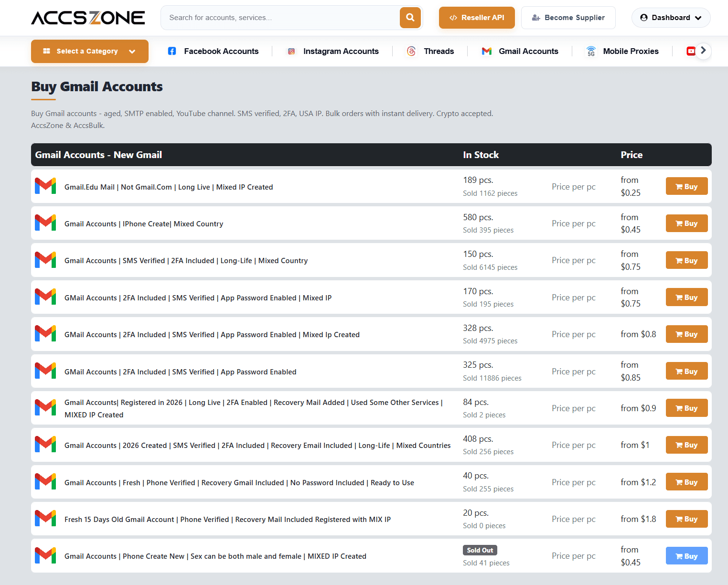Click the code icon on Reseller API
Viewport: 728px width, 585px height.
(453, 18)
